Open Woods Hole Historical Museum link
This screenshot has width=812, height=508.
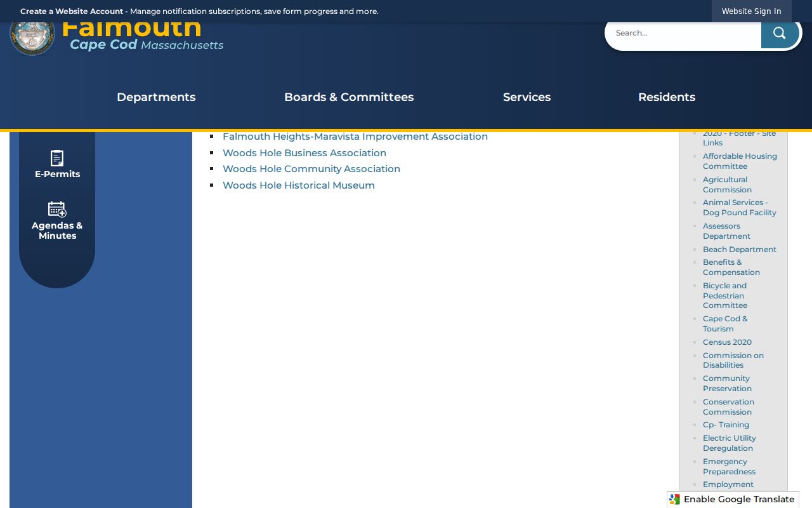coord(299,185)
